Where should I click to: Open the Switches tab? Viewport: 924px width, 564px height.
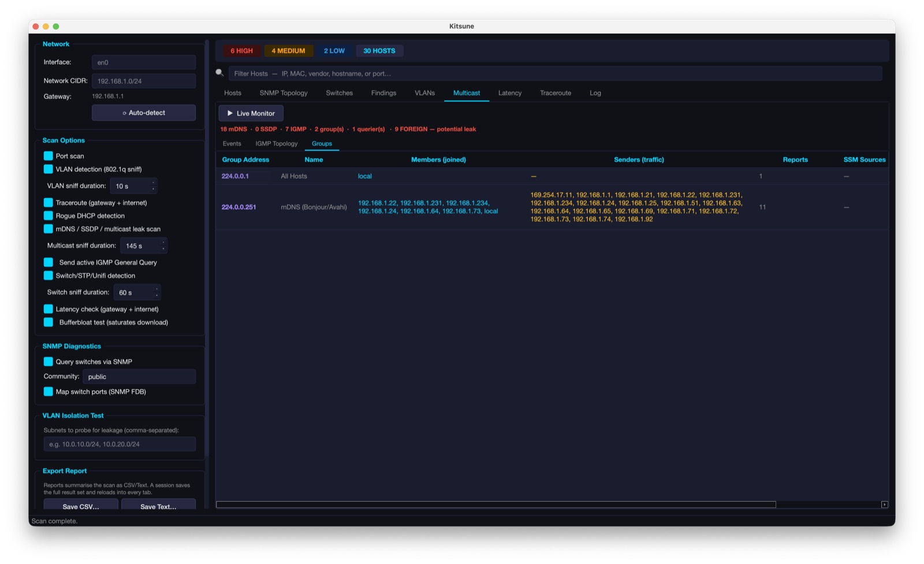339,93
